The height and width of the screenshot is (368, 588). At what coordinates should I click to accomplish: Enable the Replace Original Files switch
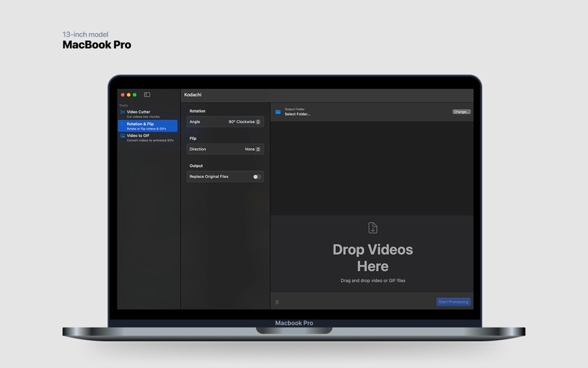coord(257,177)
